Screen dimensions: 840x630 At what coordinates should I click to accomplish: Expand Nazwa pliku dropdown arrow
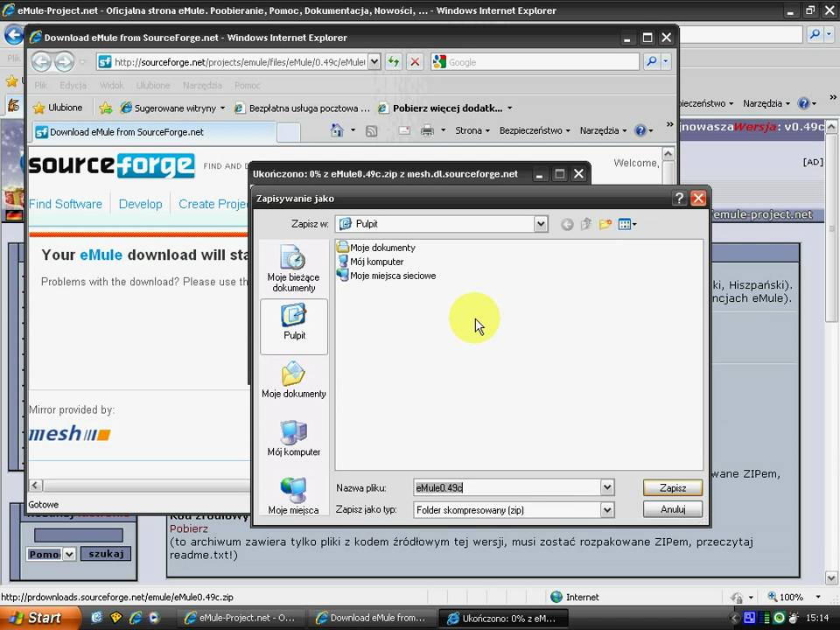point(606,487)
